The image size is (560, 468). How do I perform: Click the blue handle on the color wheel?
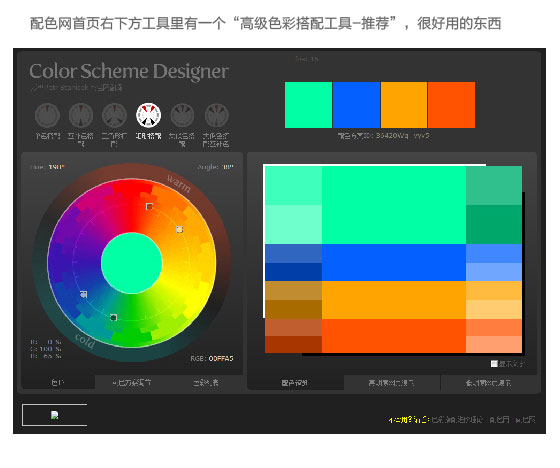click(x=84, y=294)
